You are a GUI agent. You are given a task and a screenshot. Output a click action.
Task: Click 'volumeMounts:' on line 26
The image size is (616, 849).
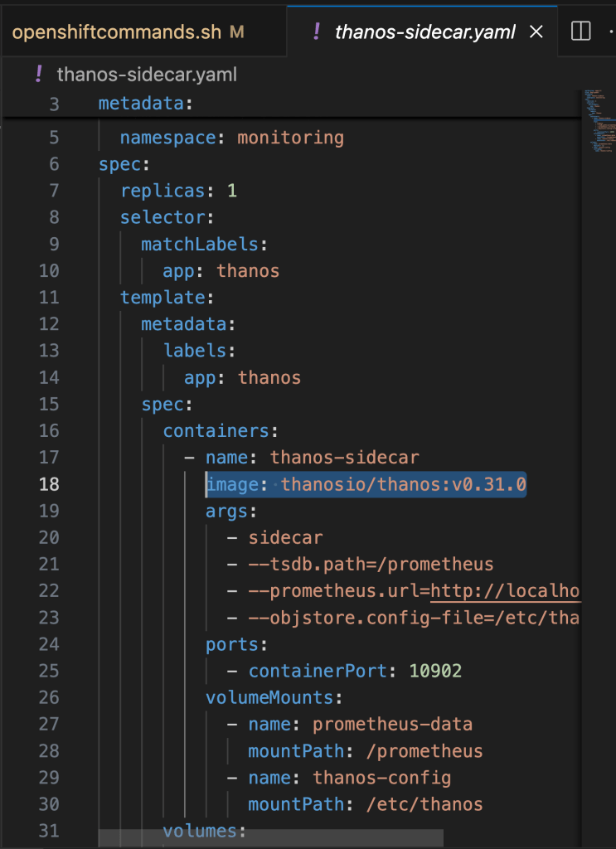[274, 697]
